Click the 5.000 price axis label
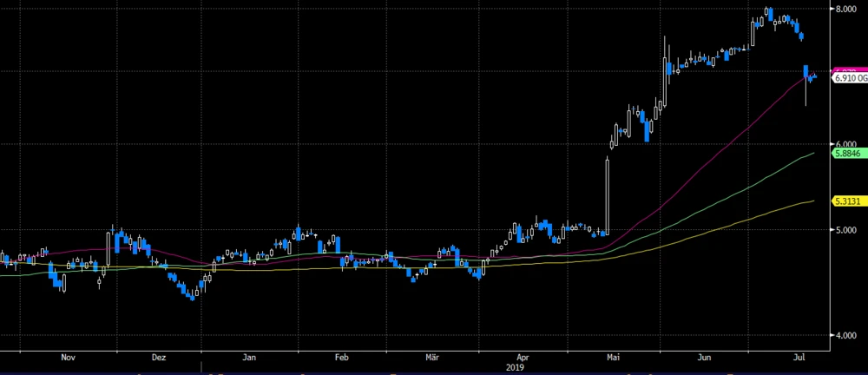Image resolution: width=868 pixels, height=375 pixels. pyautogui.click(x=845, y=230)
